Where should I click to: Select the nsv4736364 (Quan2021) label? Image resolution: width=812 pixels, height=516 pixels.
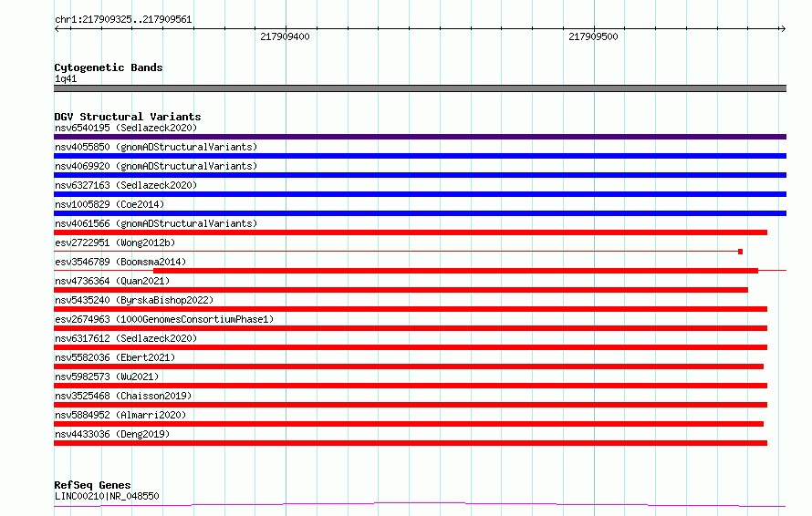pos(112,281)
